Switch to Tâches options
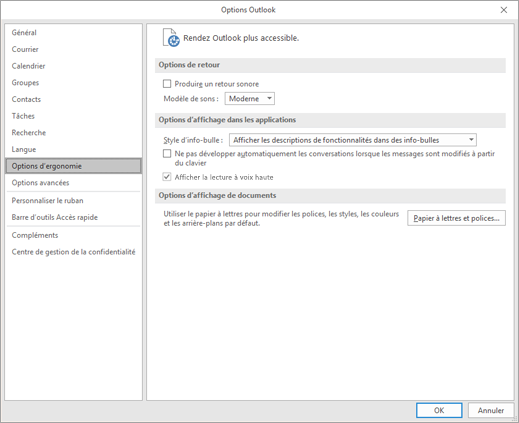This screenshot has height=423, width=519. click(x=73, y=116)
